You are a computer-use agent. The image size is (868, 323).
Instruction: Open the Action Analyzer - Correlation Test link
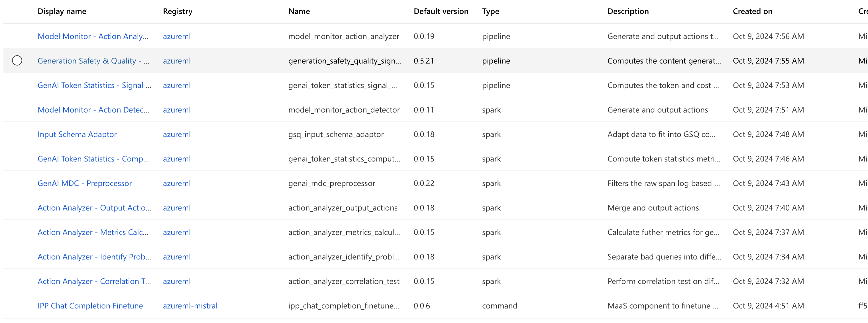pos(94,281)
